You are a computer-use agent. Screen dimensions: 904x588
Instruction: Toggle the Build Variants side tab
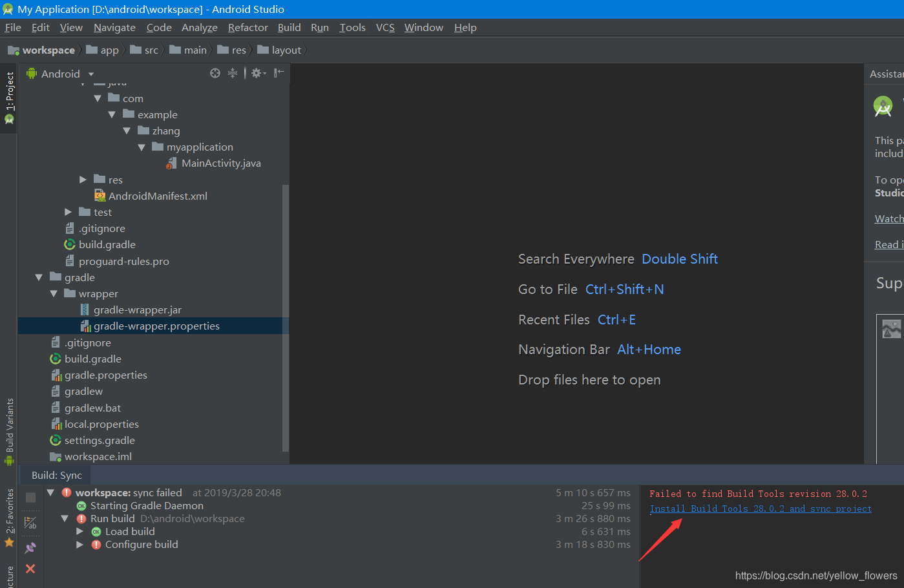tap(9, 432)
